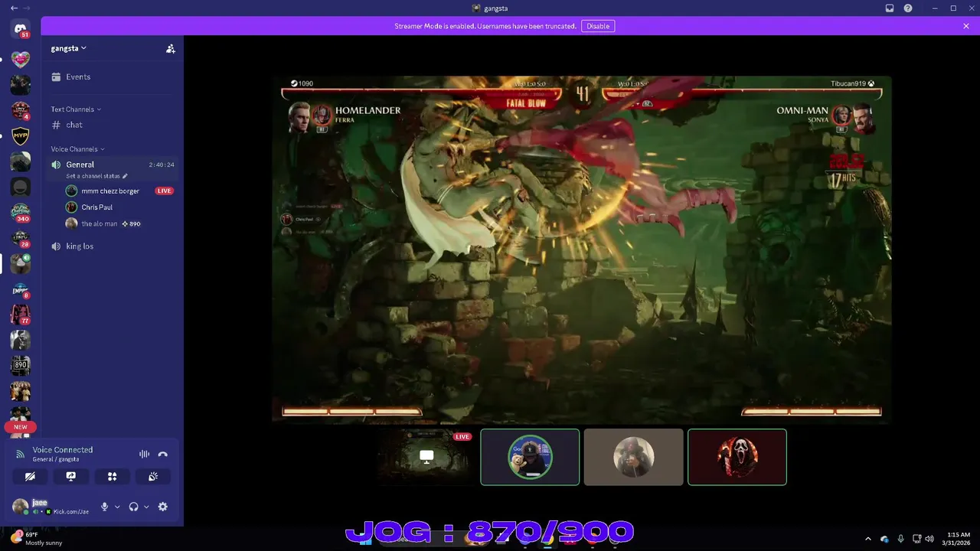
Task: Dismiss the Streamer Mode banner
Action: click(x=966, y=26)
